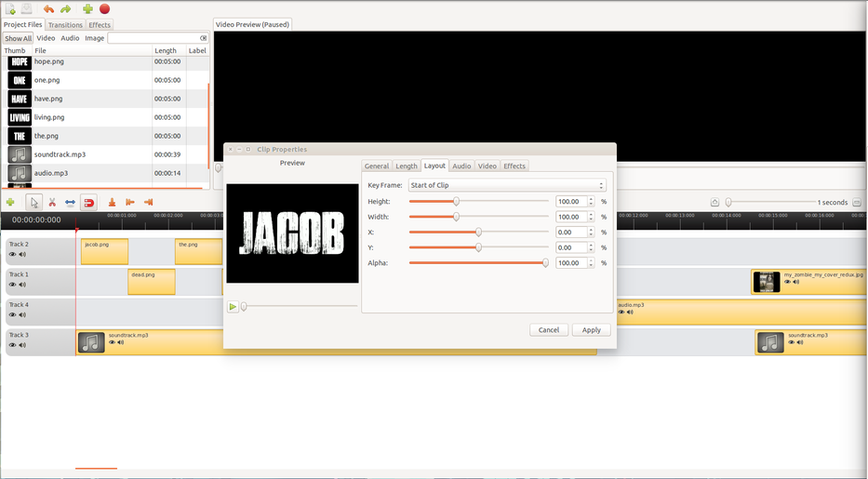The height and width of the screenshot is (479, 868).
Task: Click the zoom in icon by the timeline zoom slider
Action: [x=714, y=203]
